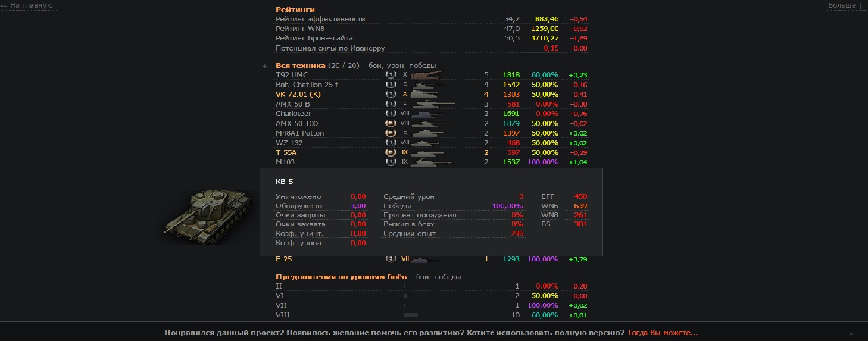Click the mastery badge next to T 55A
Image resolution: width=868 pixels, height=341 pixels.
391,152
